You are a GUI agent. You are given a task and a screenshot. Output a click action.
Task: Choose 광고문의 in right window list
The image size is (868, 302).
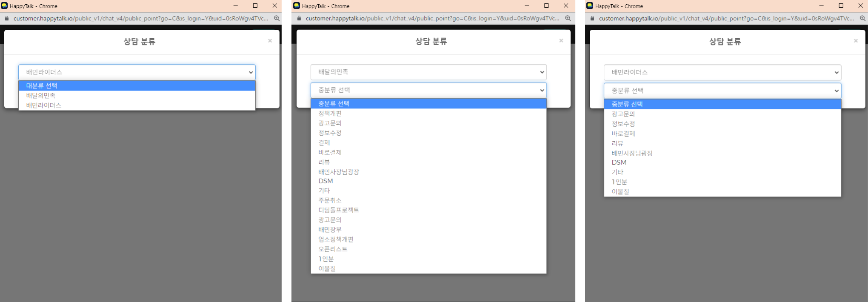(x=722, y=114)
